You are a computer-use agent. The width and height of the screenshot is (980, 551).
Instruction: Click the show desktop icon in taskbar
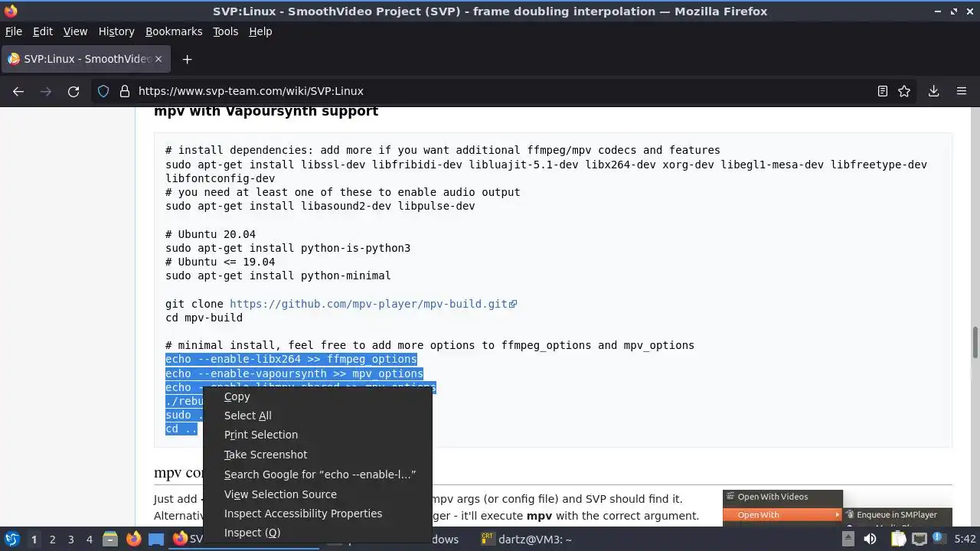pos(156,540)
